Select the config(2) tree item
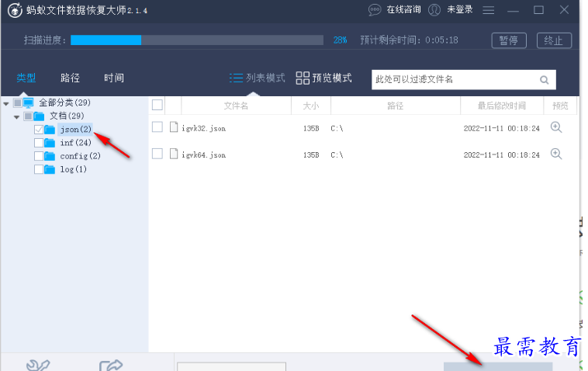The width and height of the screenshot is (588, 371). point(80,156)
